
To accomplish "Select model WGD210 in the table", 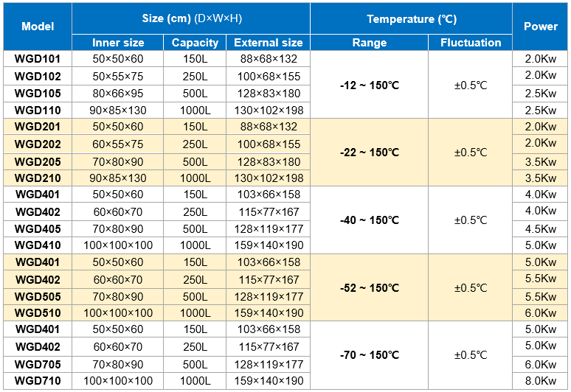I will tap(38, 178).
